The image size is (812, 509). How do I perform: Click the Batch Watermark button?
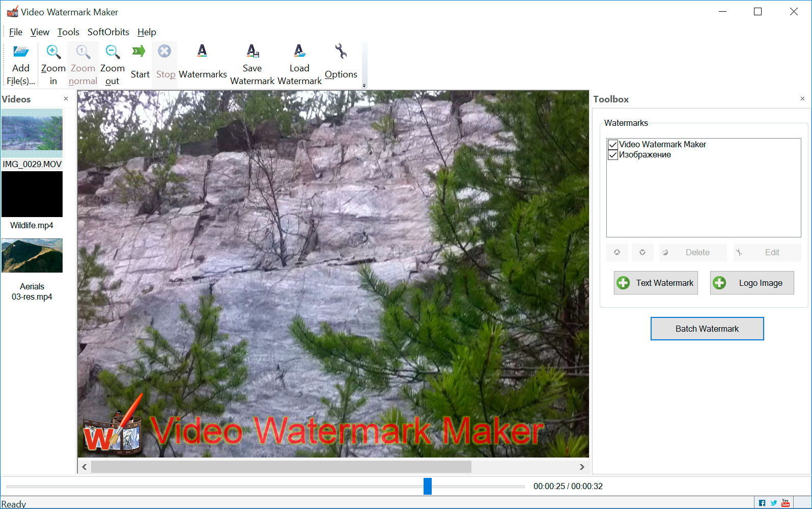(707, 329)
